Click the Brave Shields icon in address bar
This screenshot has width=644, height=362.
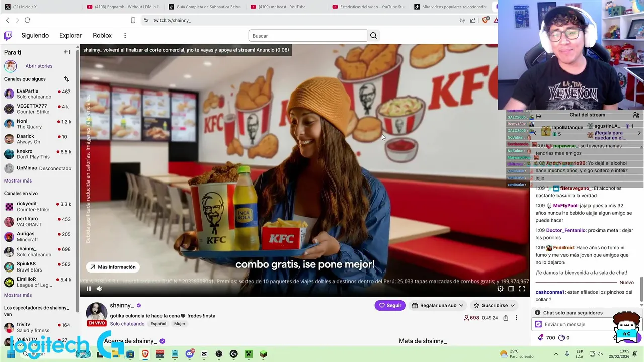click(x=486, y=20)
